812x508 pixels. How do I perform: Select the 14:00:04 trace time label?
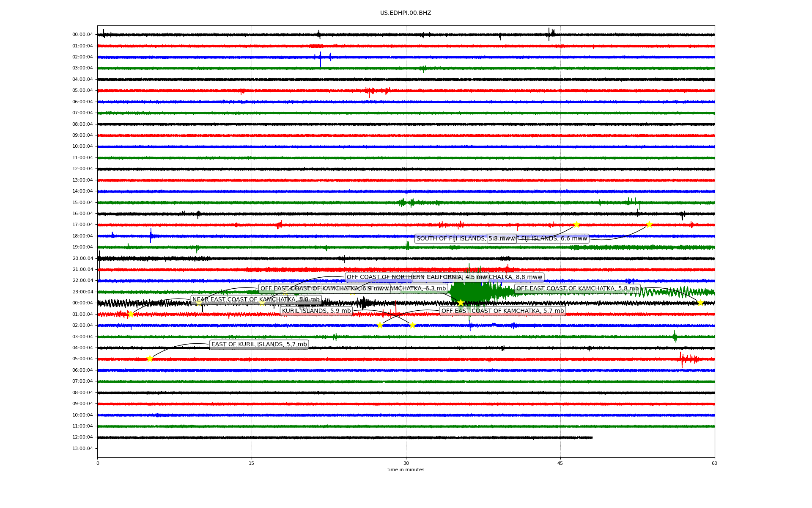pos(82,191)
